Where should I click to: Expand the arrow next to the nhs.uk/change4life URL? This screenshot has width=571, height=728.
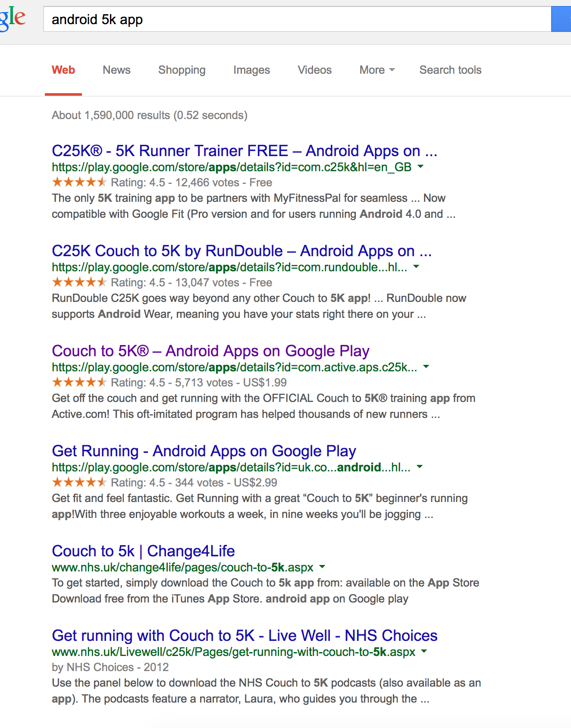coord(322,567)
